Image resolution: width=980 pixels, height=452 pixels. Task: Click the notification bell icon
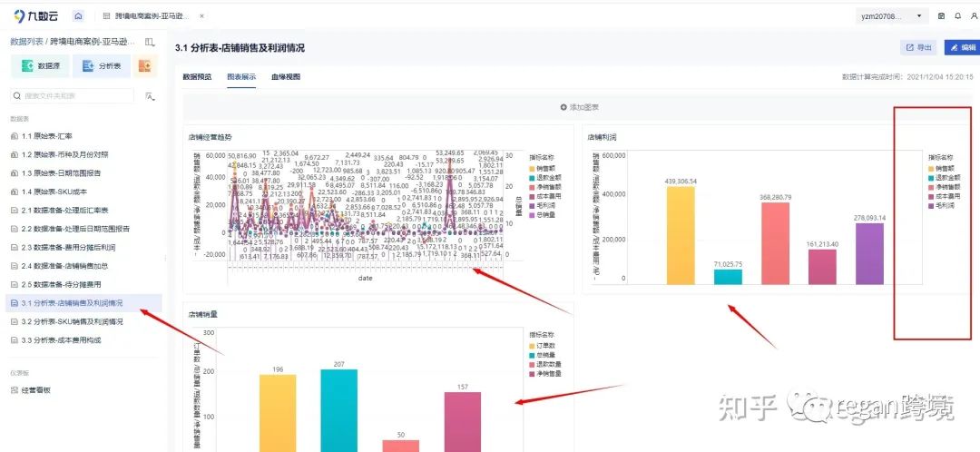(x=958, y=16)
